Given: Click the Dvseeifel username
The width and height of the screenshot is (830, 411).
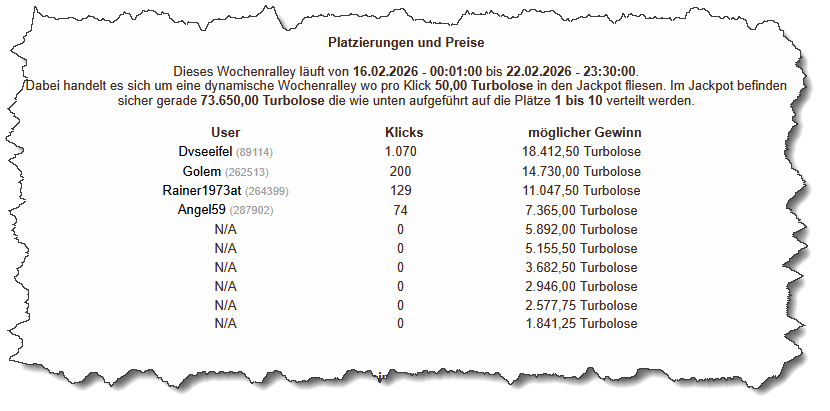Looking at the screenshot, I should [204, 152].
